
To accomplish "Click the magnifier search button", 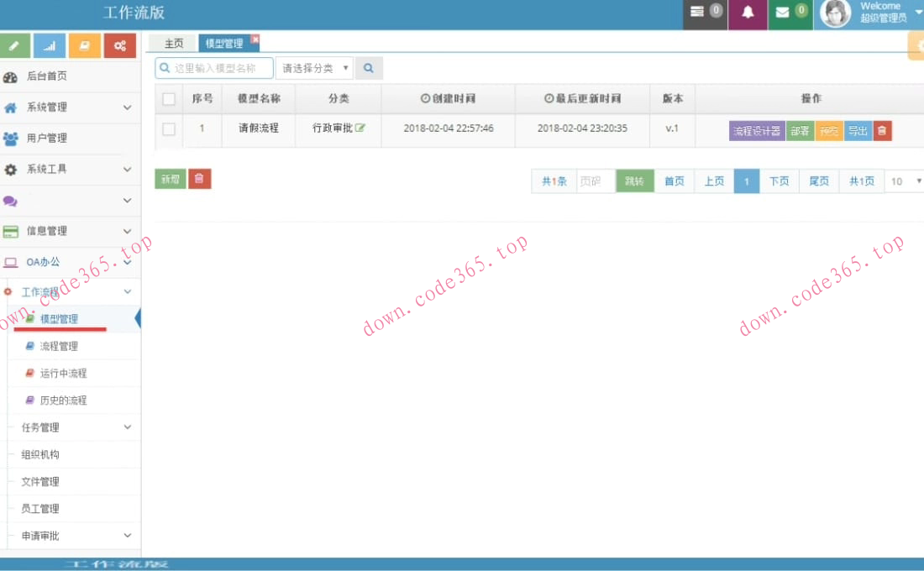I will [x=369, y=68].
